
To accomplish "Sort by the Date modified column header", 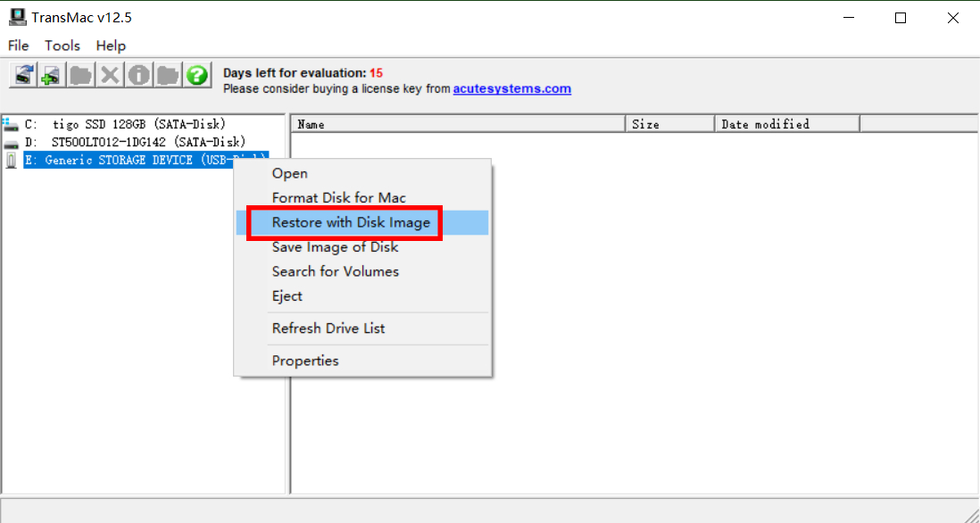I will coord(787,124).
